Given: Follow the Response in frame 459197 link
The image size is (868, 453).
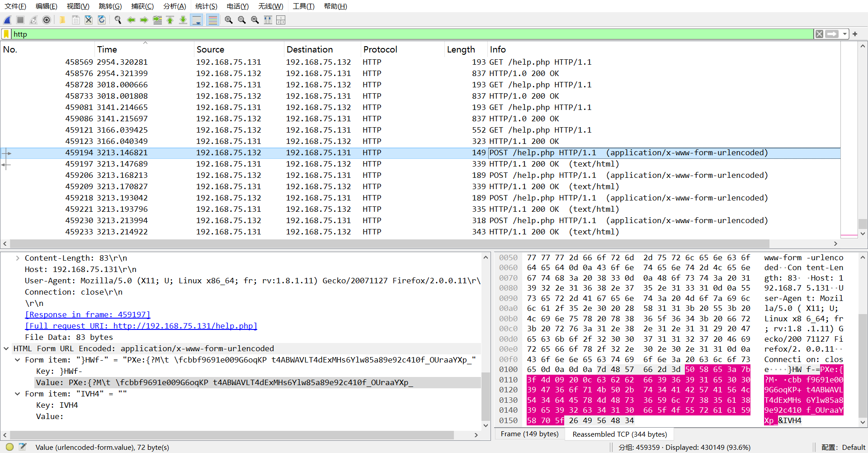Looking at the screenshot, I should [88, 315].
